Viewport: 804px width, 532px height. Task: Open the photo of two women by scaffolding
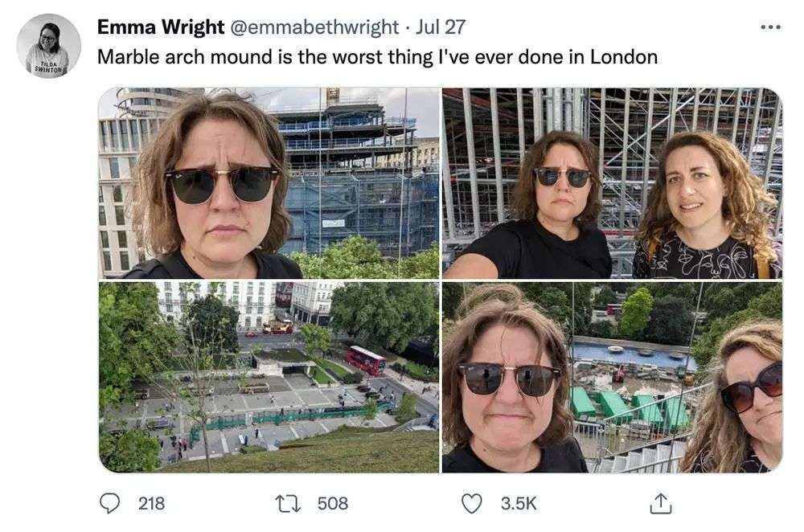(611, 183)
